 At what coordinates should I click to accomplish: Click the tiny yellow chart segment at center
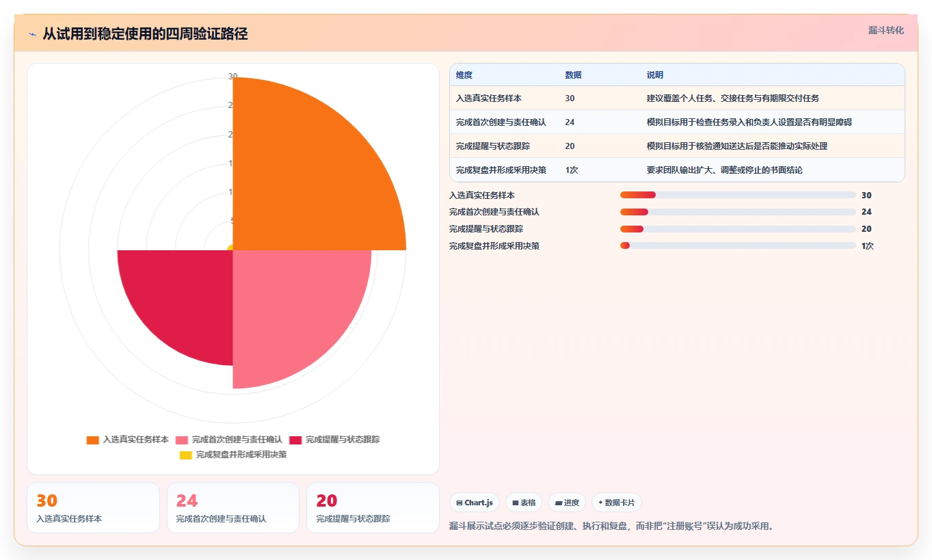(x=230, y=248)
